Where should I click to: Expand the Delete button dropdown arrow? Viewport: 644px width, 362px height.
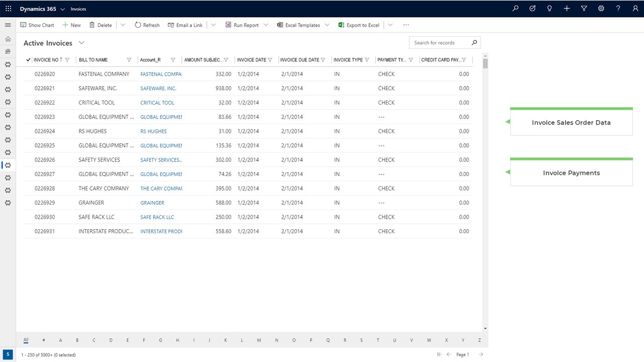(x=123, y=25)
